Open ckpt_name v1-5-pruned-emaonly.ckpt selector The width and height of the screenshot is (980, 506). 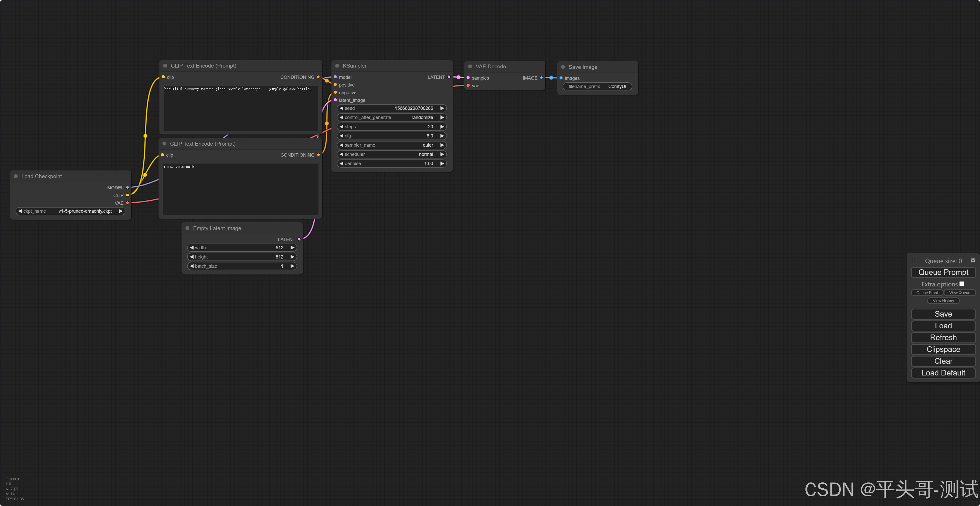pyautogui.click(x=70, y=211)
